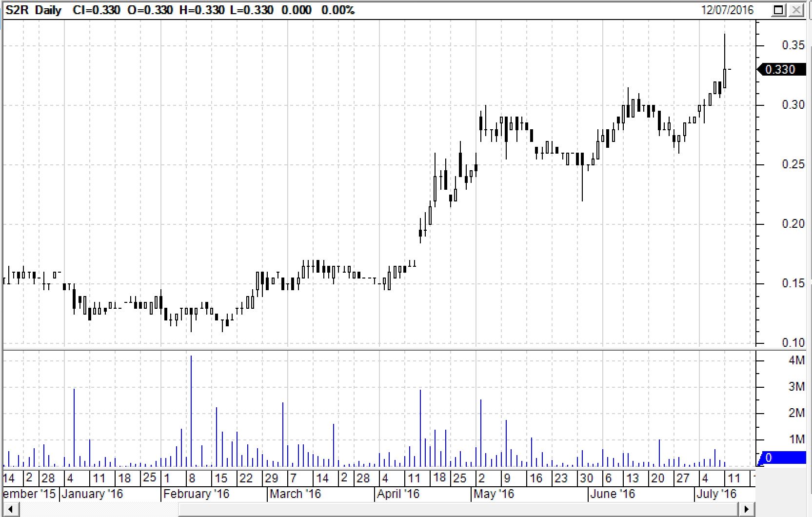Screen dimensions: 812x517
Task: Click the May '16 month label
Action: tap(494, 494)
